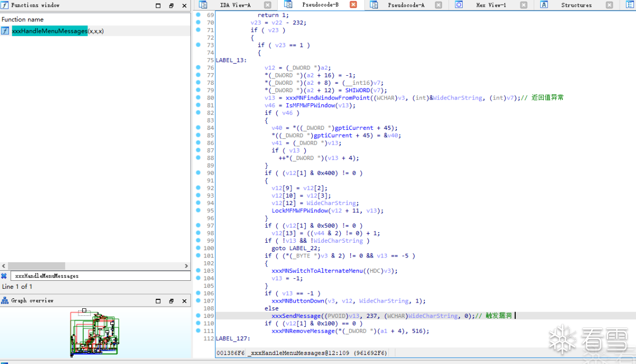
Task: Close the Pseudocode-B tab with red X
Action: point(354,5)
